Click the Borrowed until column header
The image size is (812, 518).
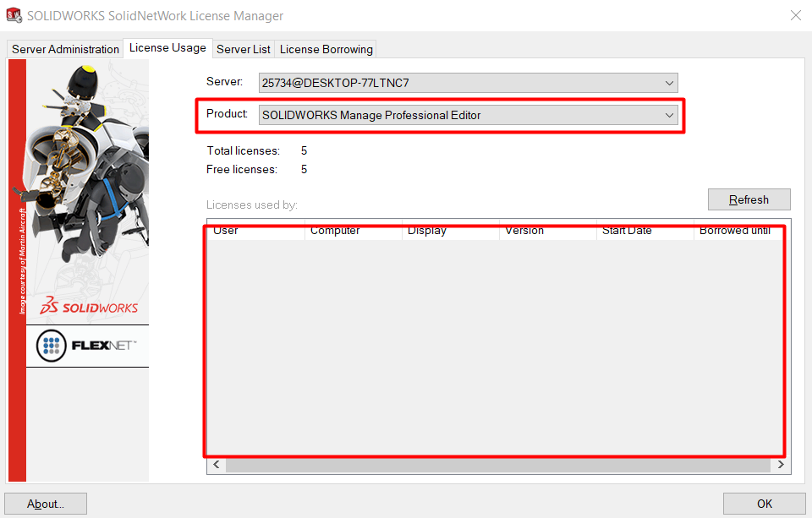coord(734,231)
